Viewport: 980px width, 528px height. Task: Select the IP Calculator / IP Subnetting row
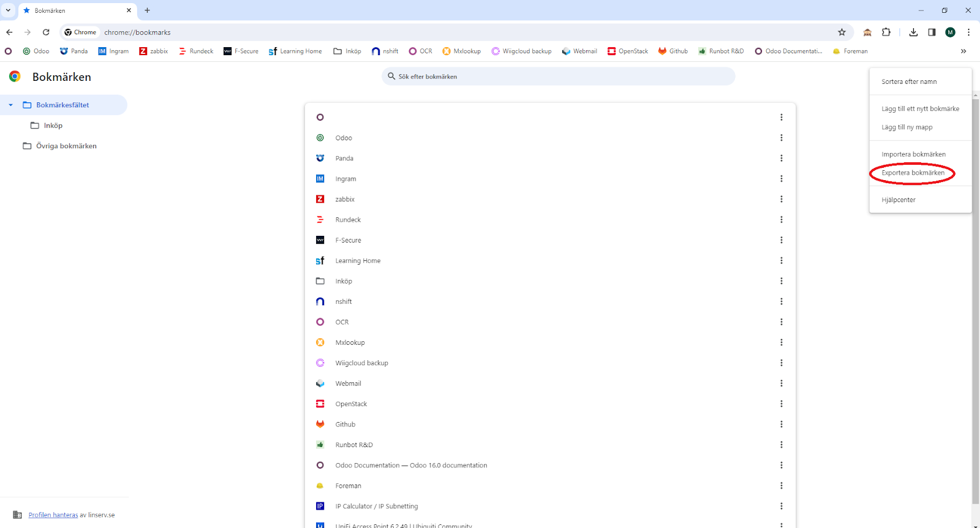pos(550,507)
